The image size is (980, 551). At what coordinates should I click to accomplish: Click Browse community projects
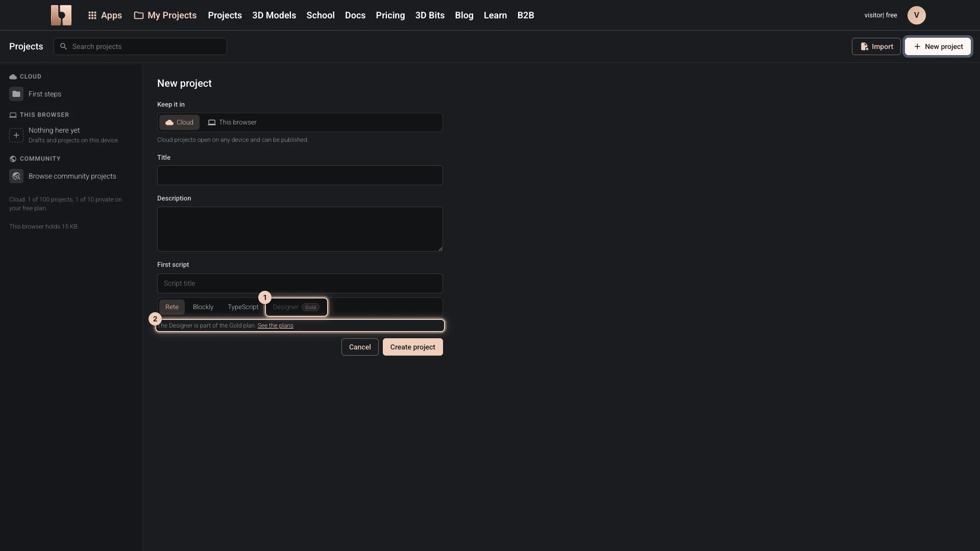tap(72, 176)
